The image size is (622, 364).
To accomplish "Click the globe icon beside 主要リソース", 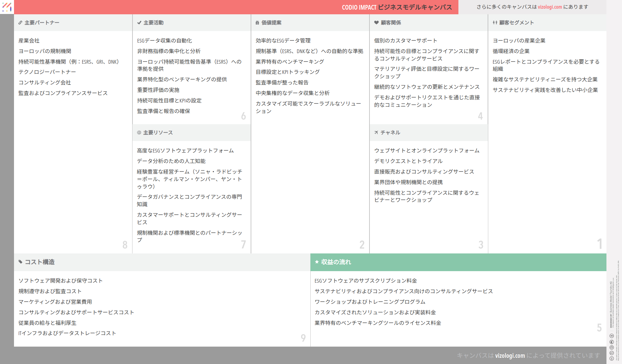I will pos(139,133).
